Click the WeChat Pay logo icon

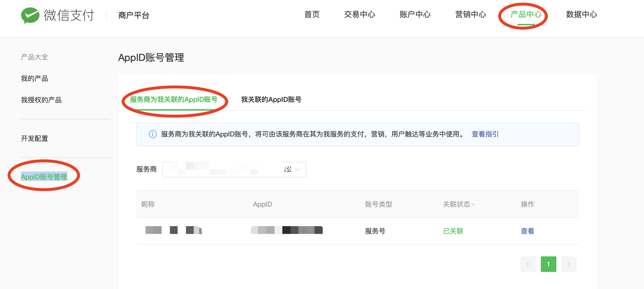click(30, 15)
